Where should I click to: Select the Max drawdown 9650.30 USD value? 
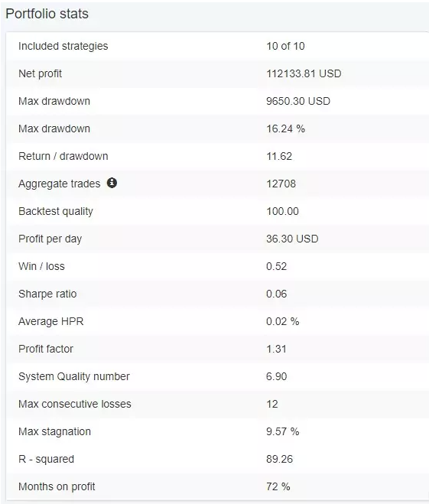tap(298, 101)
